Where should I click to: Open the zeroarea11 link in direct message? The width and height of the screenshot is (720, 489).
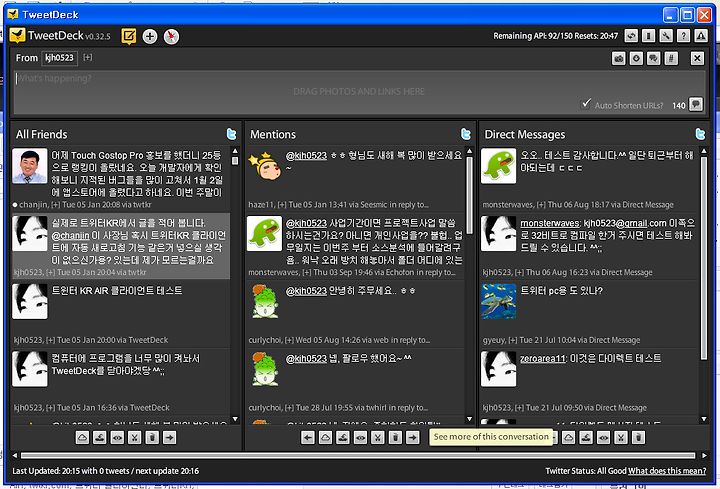tap(542, 359)
